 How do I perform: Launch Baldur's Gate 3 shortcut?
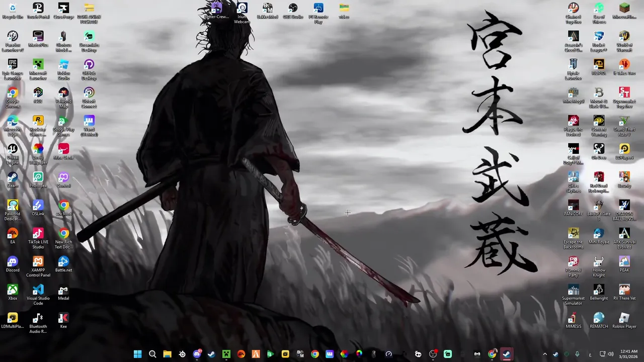(599, 211)
